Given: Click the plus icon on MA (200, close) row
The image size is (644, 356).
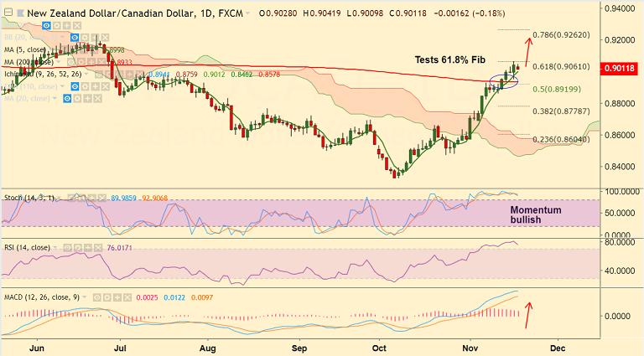Looking at the screenshot, I should click(x=91, y=62).
